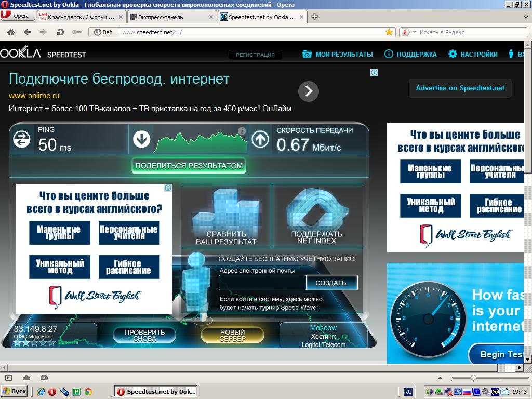The width and height of the screenshot is (532, 399).
Task: Click НОВЫЙ СЕРВЕР button
Action: (x=232, y=335)
